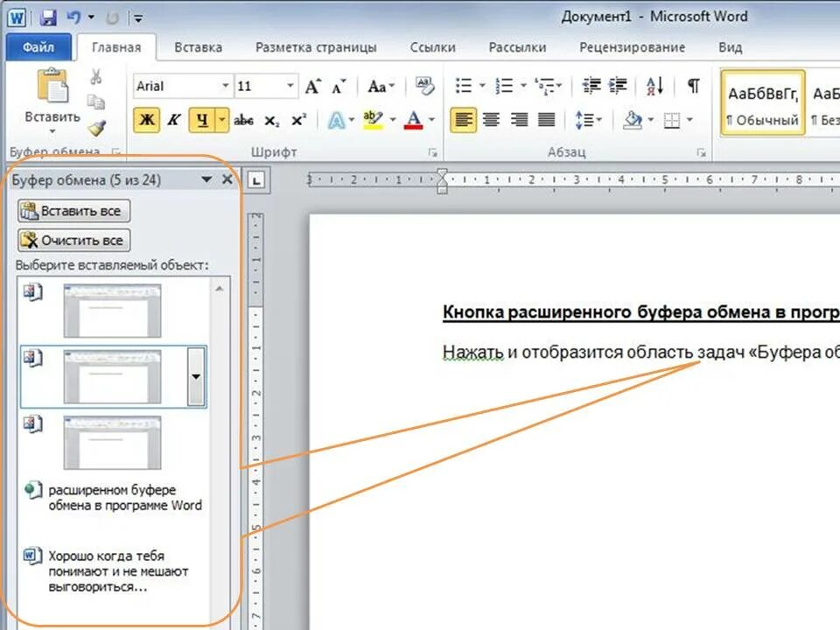This screenshot has width=840, height=630.
Task: Apply yellow text highlight color
Action: click(x=373, y=120)
